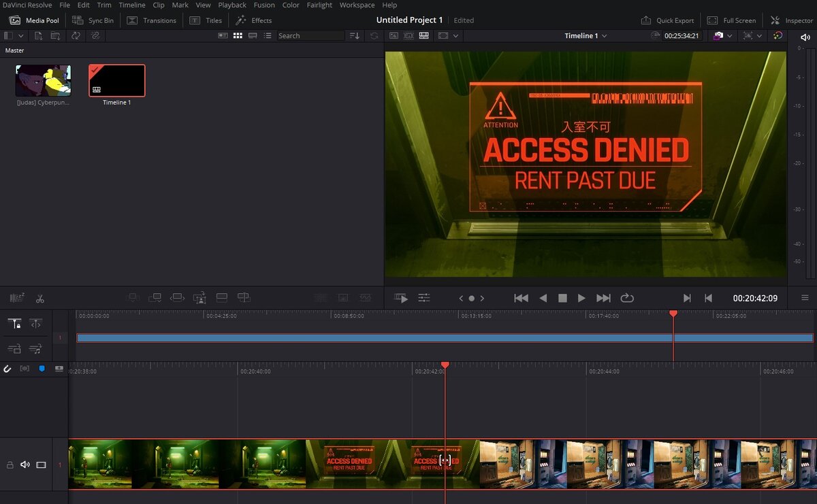Click the media pool Search field
The image size is (817, 504).
310,35
